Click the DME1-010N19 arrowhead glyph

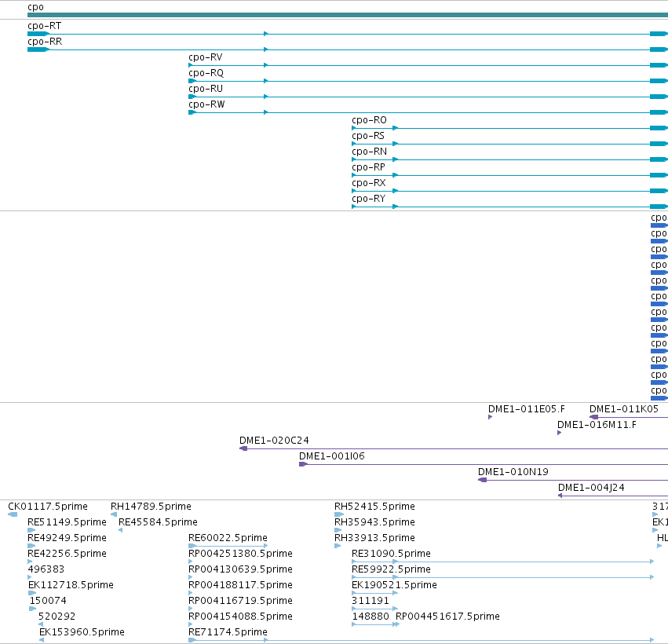coord(482,480)
